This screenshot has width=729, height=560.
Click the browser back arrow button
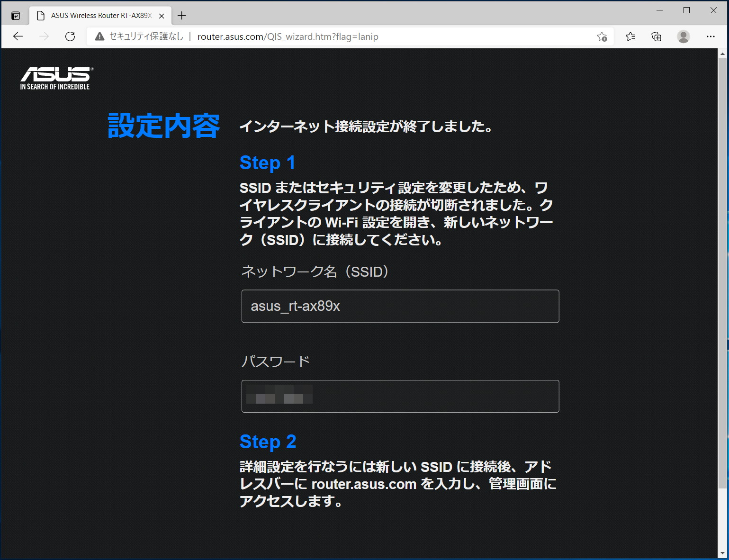(x=18, y=36)
